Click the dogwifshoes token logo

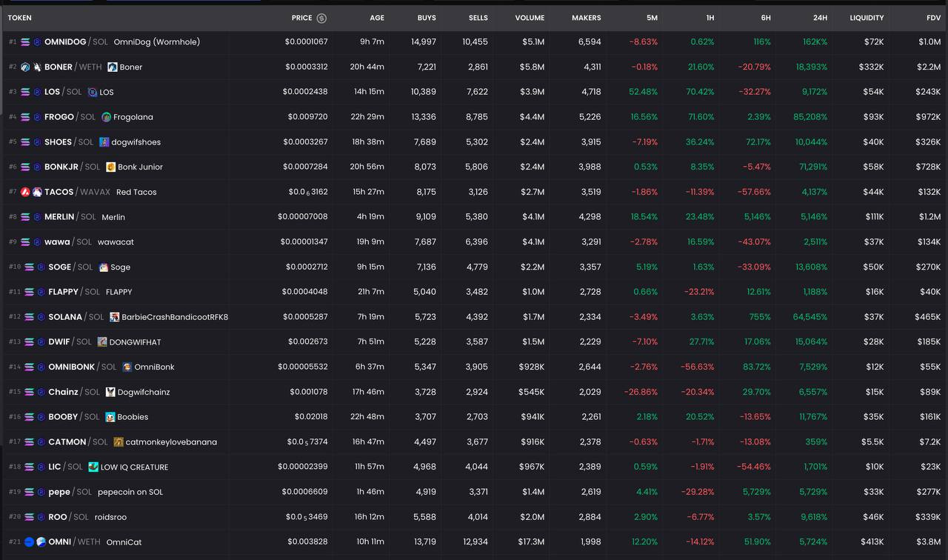pos(104,142)
